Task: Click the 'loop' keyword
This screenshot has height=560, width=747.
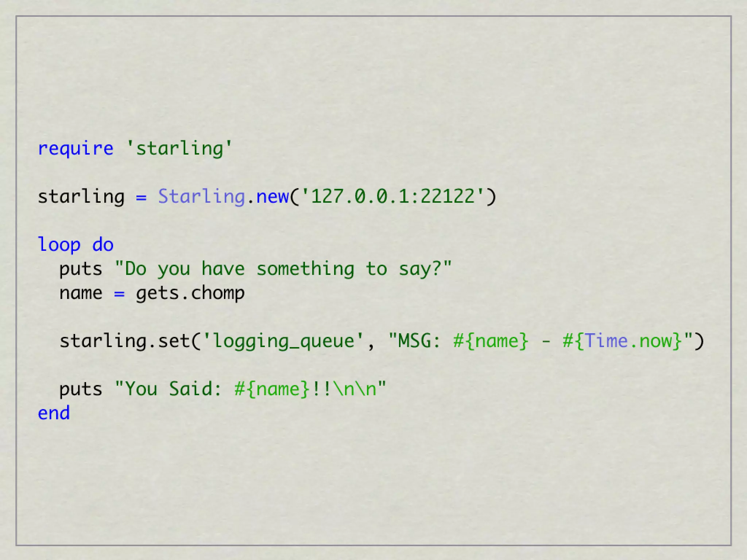Action: tap(59, 245)
